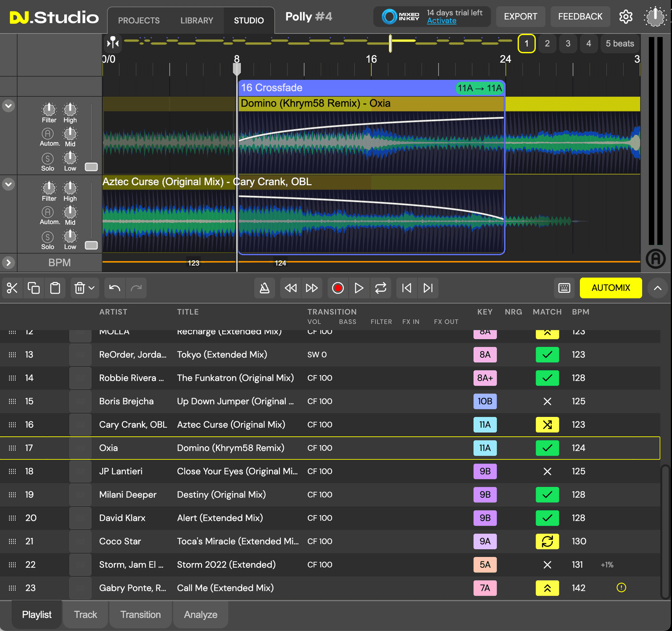Toggle Solo on the Domino track

(48, 159)
